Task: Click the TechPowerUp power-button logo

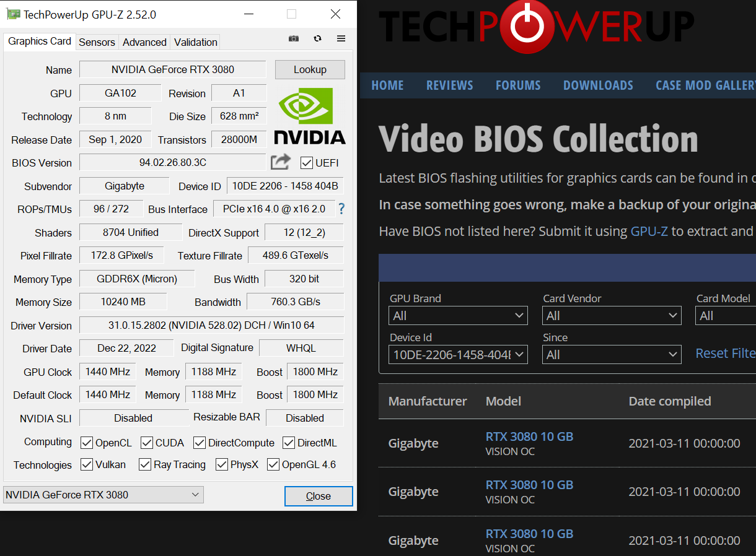Action: click(x=526, y=26)
